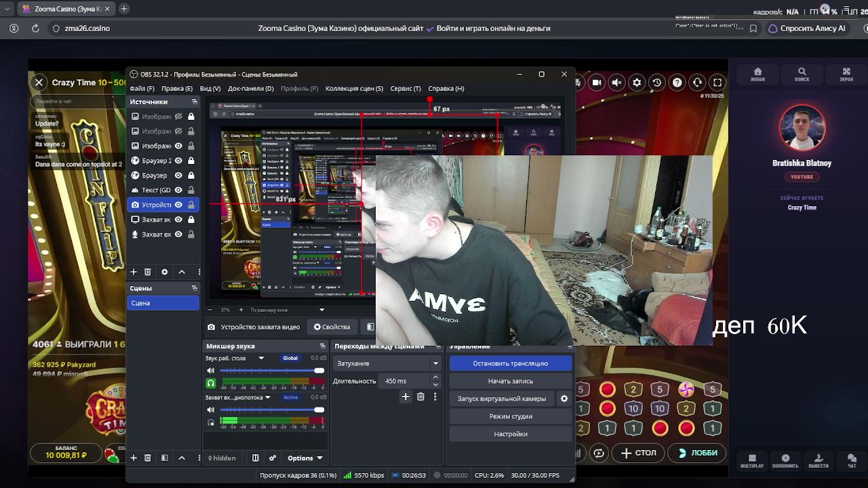Screen dimensions: 868x488
Task: Open Сервис (T) menu in OBS
Action: [x=406, y=88]
